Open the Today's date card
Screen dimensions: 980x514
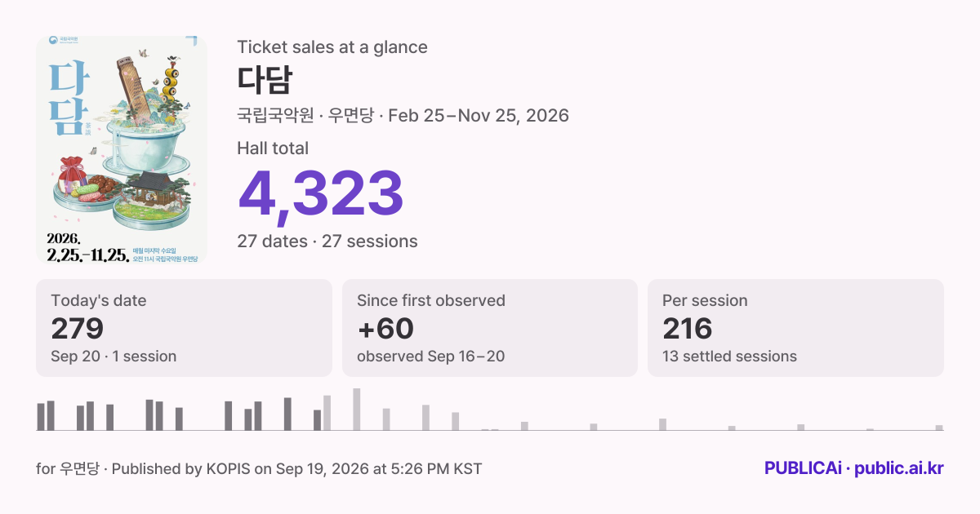click(184, 328)
